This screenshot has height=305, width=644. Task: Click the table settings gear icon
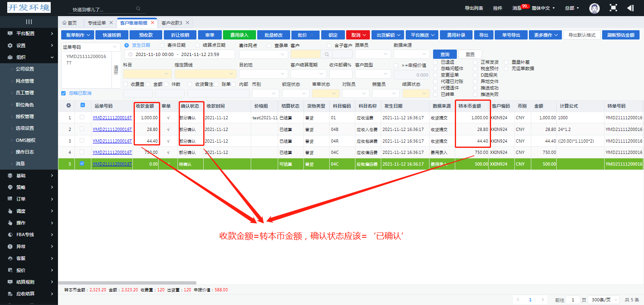pos(68,106)
